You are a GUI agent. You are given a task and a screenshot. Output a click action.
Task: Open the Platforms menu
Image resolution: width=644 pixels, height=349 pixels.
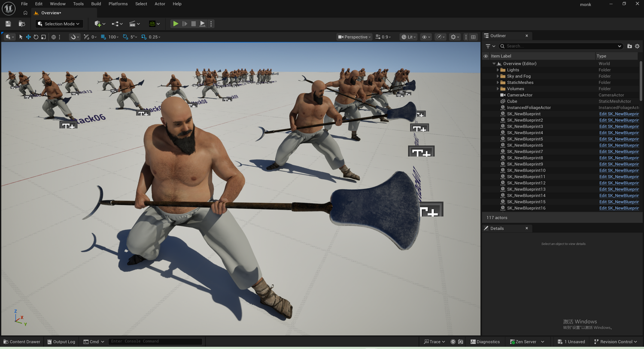[118, 4]
